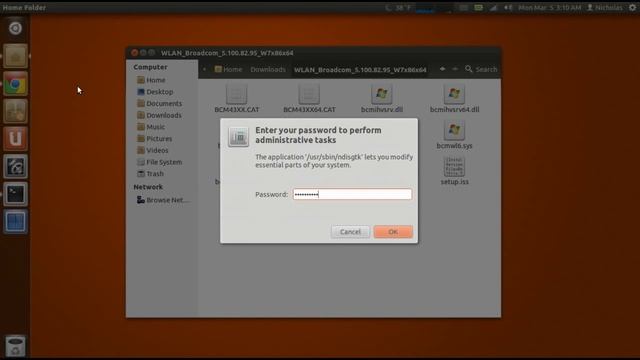Click the back navigation arrow
The height and width of the screenshot is (360, 640).
pos(442,69)
